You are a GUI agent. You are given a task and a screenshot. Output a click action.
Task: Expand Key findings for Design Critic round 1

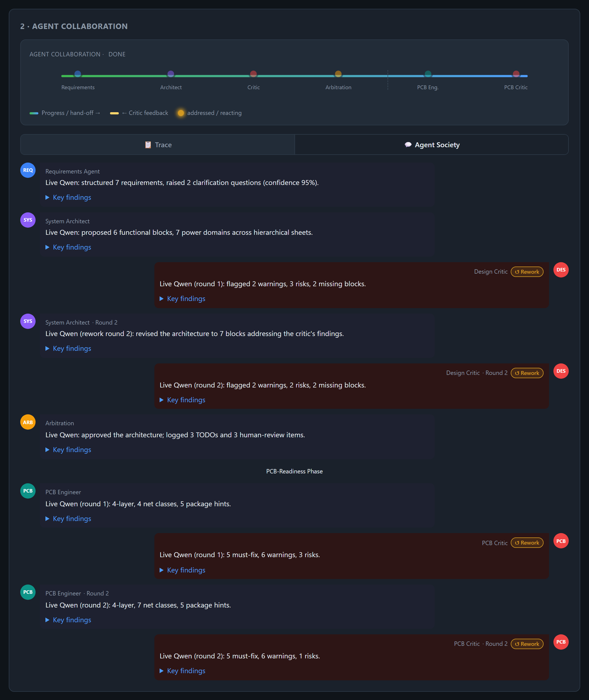pyautogui.click(x=182, y=299)
